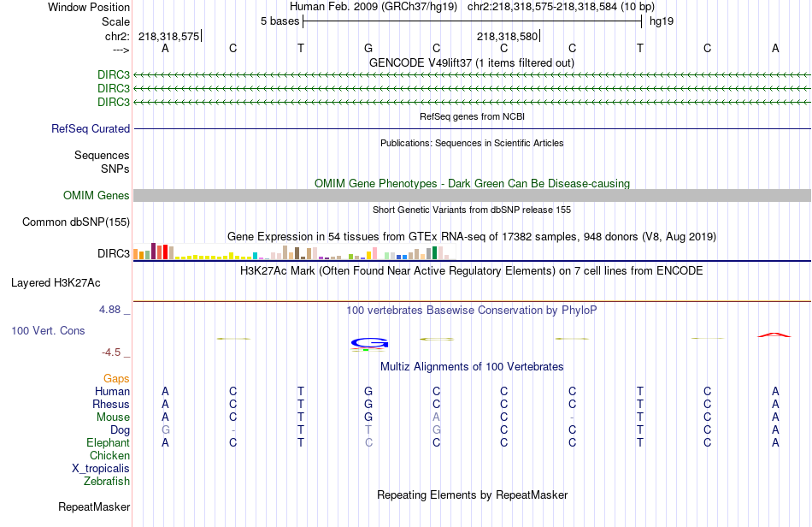This screenshot has height=527, width=812.
Task: Select the Zebrafish alignment row label
Action: coord(106,481)
